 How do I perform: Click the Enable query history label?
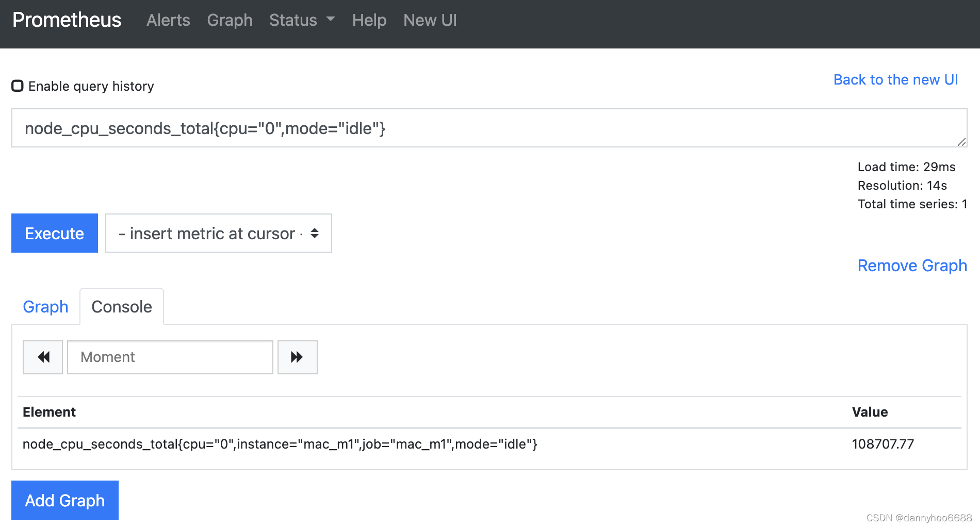tap(91, 86)
